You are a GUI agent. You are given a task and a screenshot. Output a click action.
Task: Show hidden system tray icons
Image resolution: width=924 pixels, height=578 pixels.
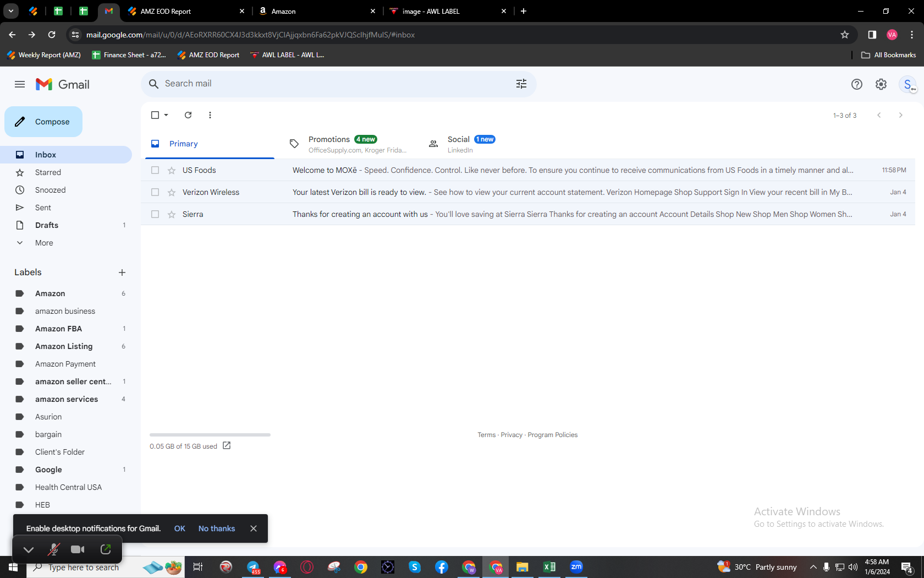813,567
